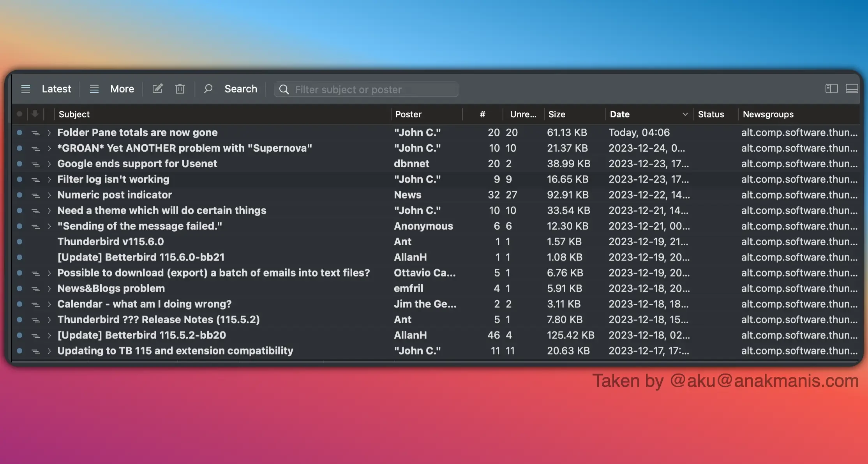The image size is (868, 464).
Task: Toggle unread dot for Google ends support row
Action: click(x=19, y=164)
